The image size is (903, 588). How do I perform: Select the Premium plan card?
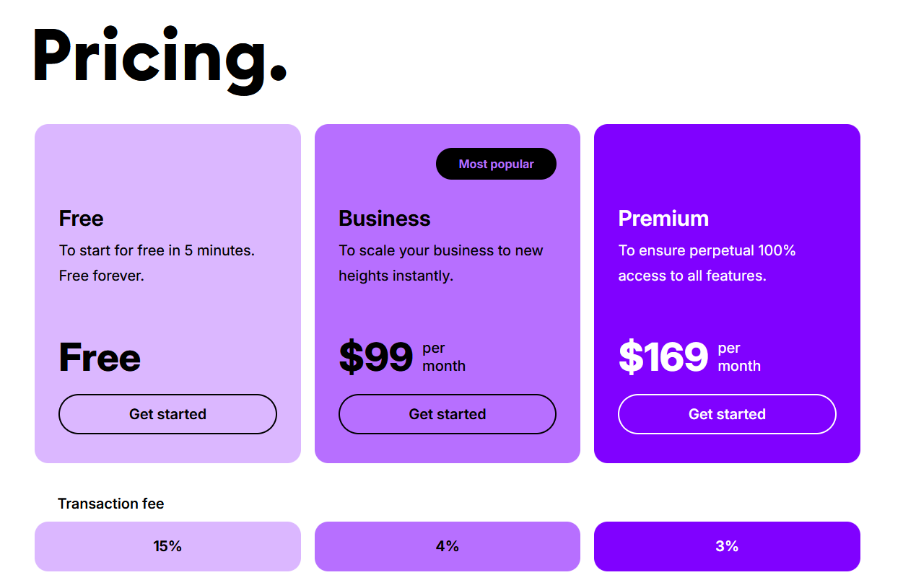(727, 303)
